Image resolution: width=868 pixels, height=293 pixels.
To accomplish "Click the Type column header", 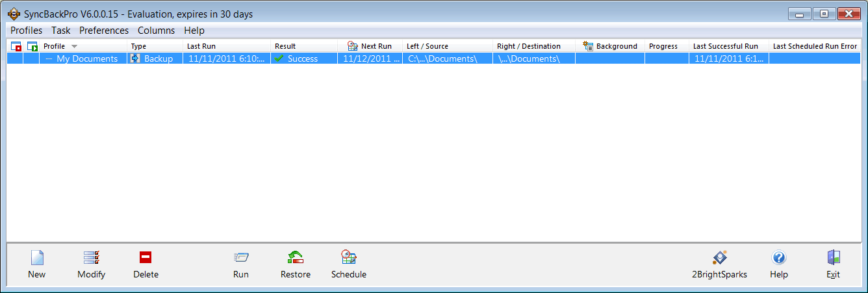I will coord(155,46).
